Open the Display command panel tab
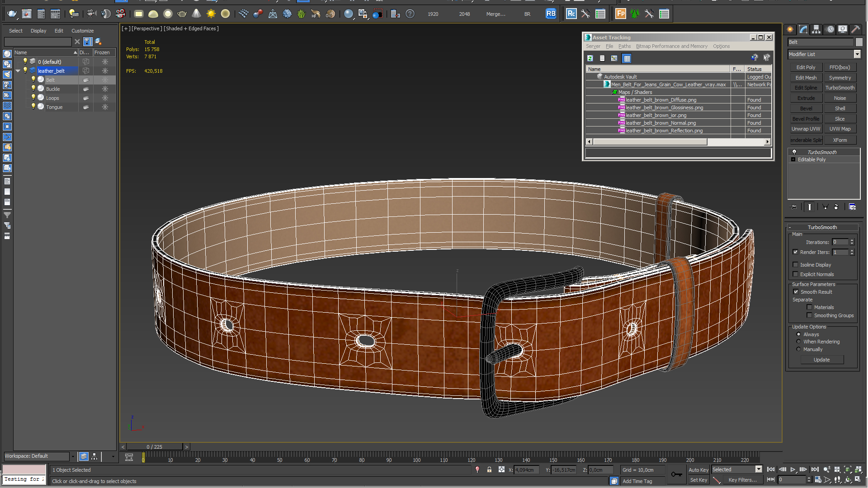The width and height of the screenshot is (868, 488). point(843,29)
